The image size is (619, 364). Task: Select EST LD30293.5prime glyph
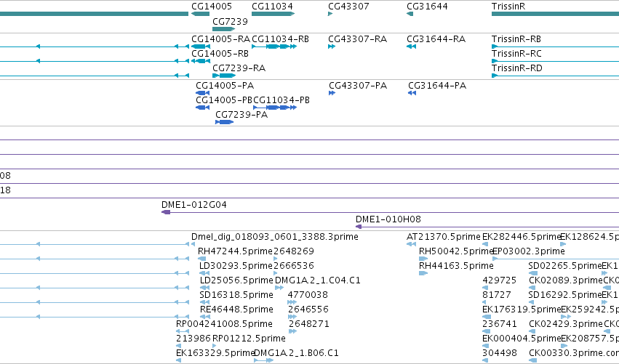click(x=204, y=273)
